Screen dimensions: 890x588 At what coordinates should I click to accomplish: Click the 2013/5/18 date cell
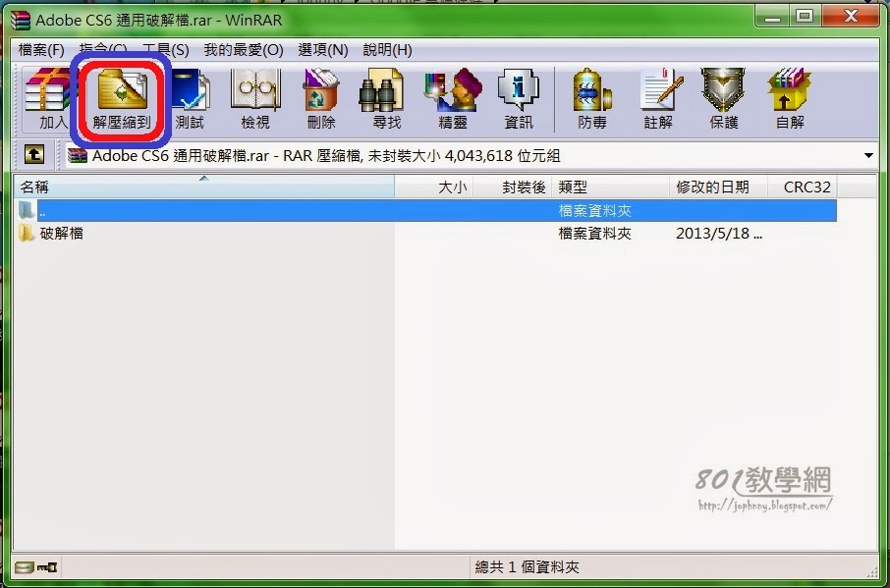pyautogui.click(x=719, y=233)
